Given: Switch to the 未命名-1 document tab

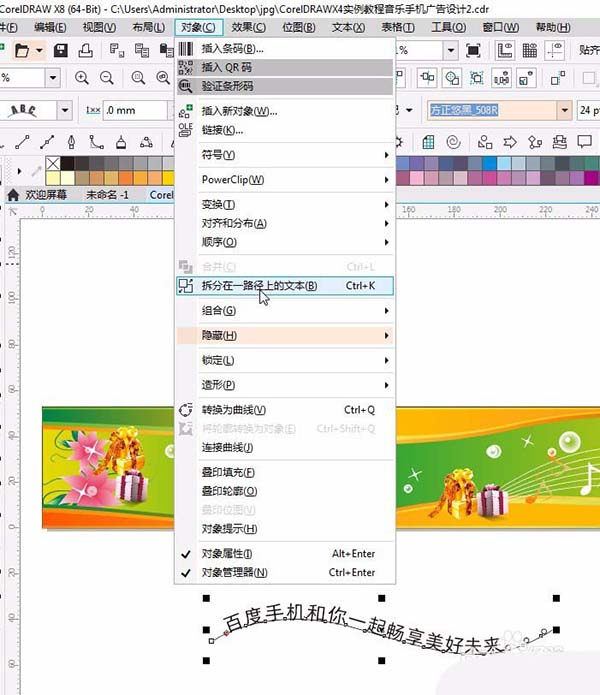Looking at the screenshot, I should [x=107, y=195].
